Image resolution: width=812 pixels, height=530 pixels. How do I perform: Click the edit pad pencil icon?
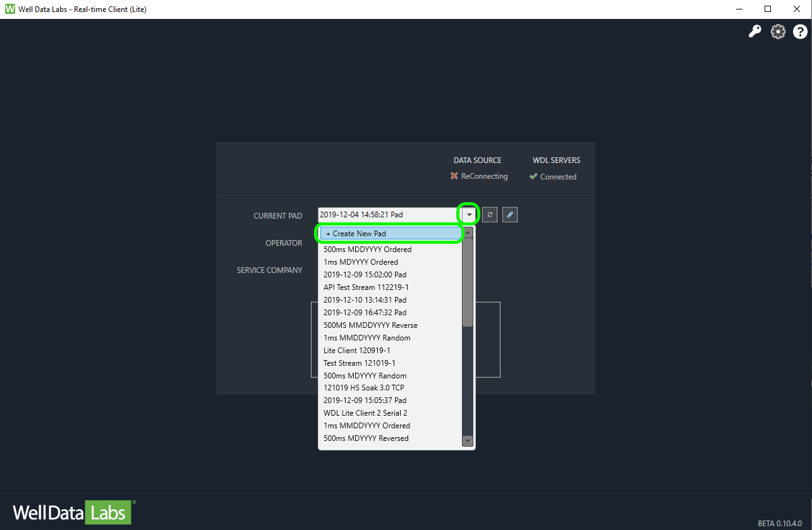pyautogui.click(x=510, y=215)
